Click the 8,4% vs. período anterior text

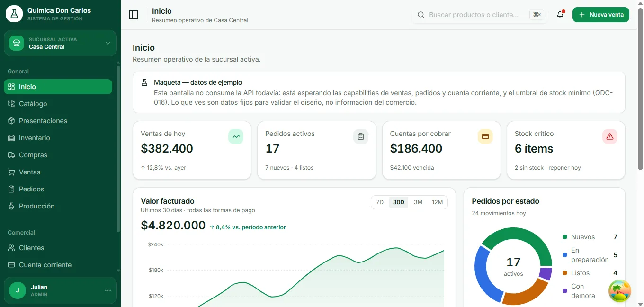pos(248,227)
